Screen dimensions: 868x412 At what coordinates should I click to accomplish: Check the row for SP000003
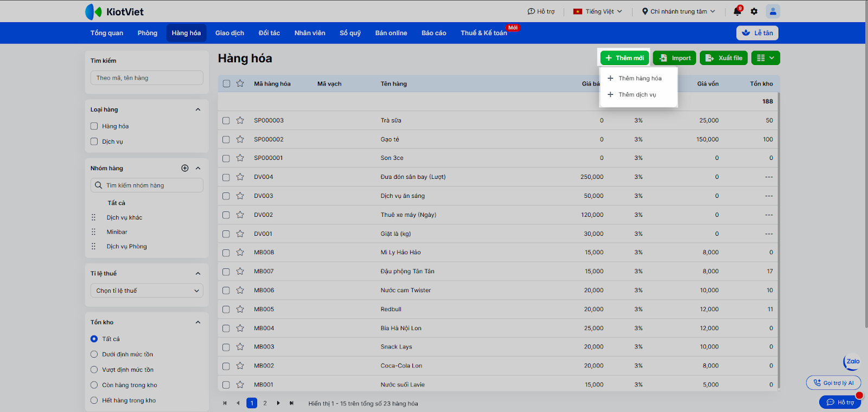[226, 120]
